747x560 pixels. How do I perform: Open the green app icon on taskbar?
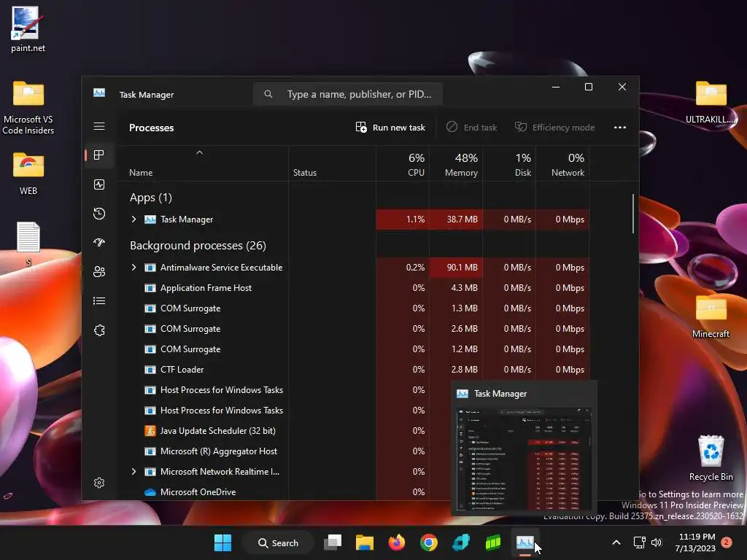[x=492, y=542]
